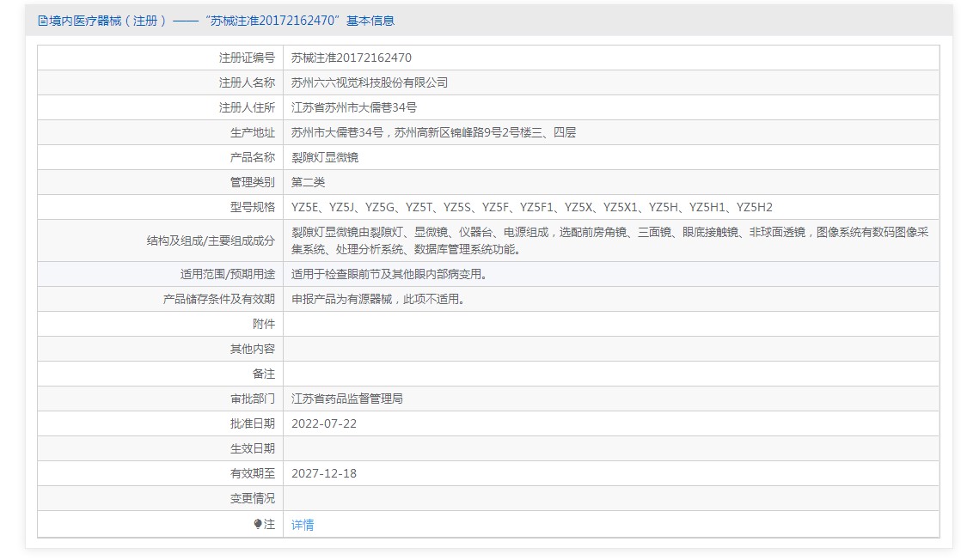Click the 审批部门 label

point(253,399)
